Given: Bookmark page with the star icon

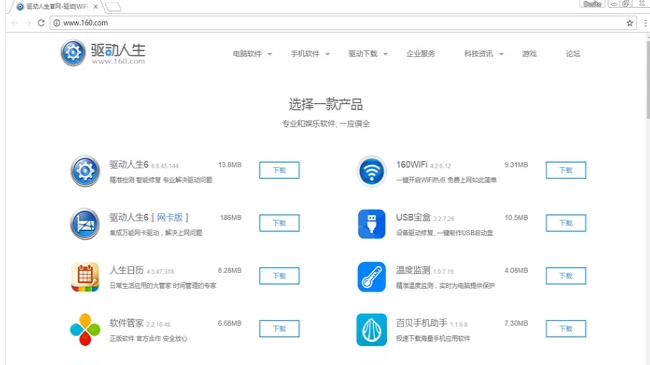Looking at the screenshot, I should [630, 23].
